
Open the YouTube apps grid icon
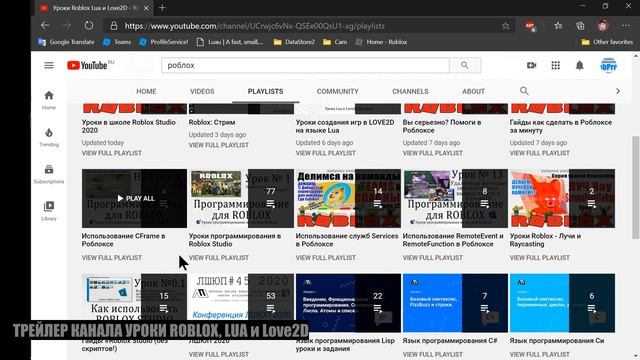tap(556, 65)
